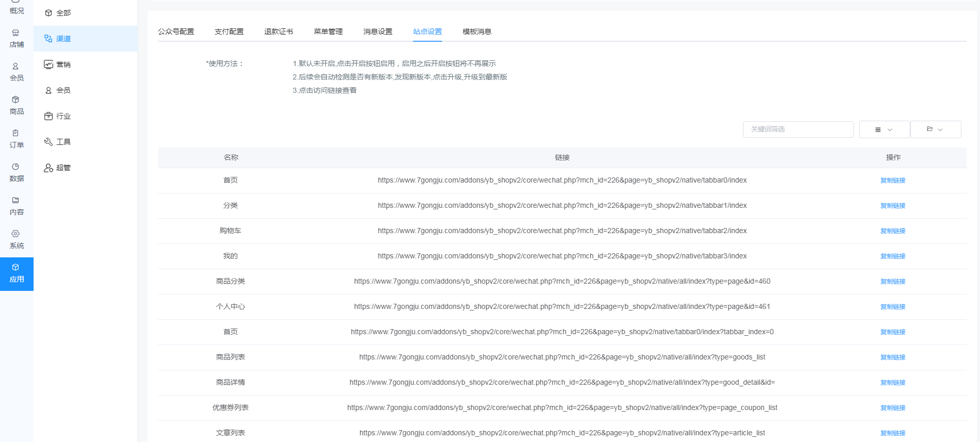Copy link for 优惠券列表 row

tap(893, 408)
